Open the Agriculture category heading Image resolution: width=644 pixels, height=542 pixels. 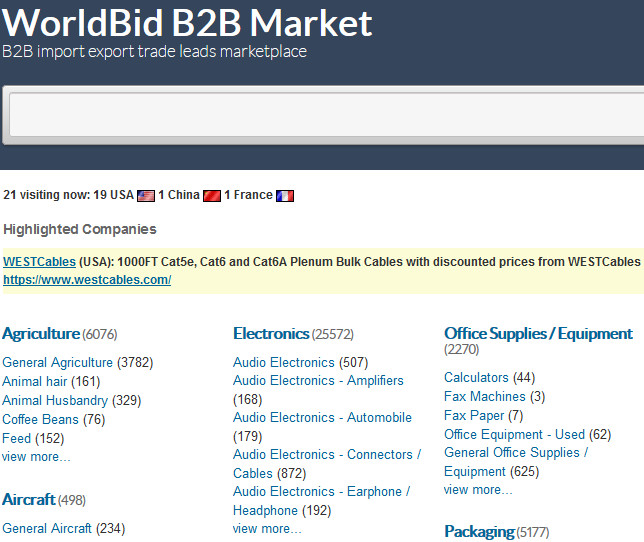41,333
